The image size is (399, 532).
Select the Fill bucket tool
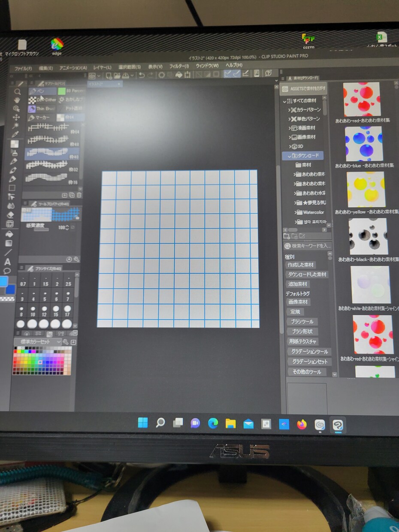[x=9, y=234]
